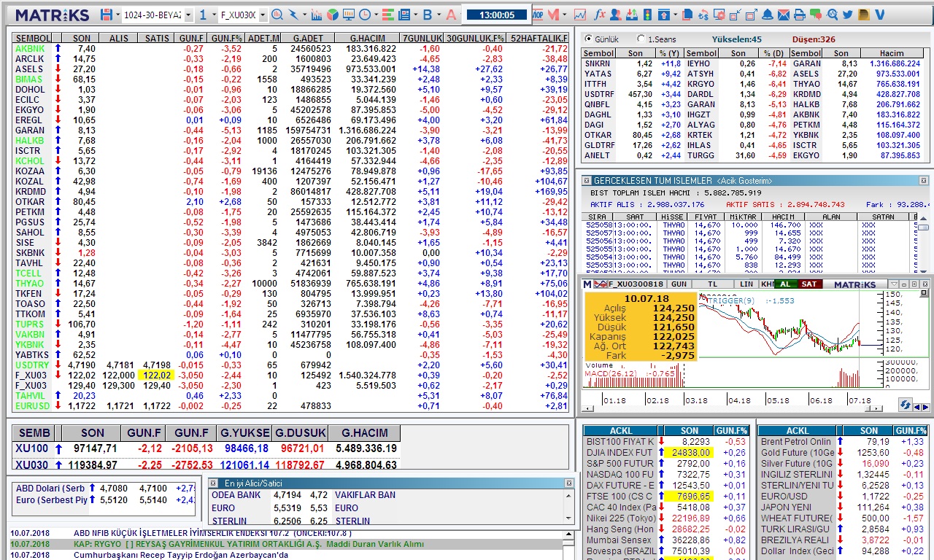Select the Günlük radio button

pos(587,39)
